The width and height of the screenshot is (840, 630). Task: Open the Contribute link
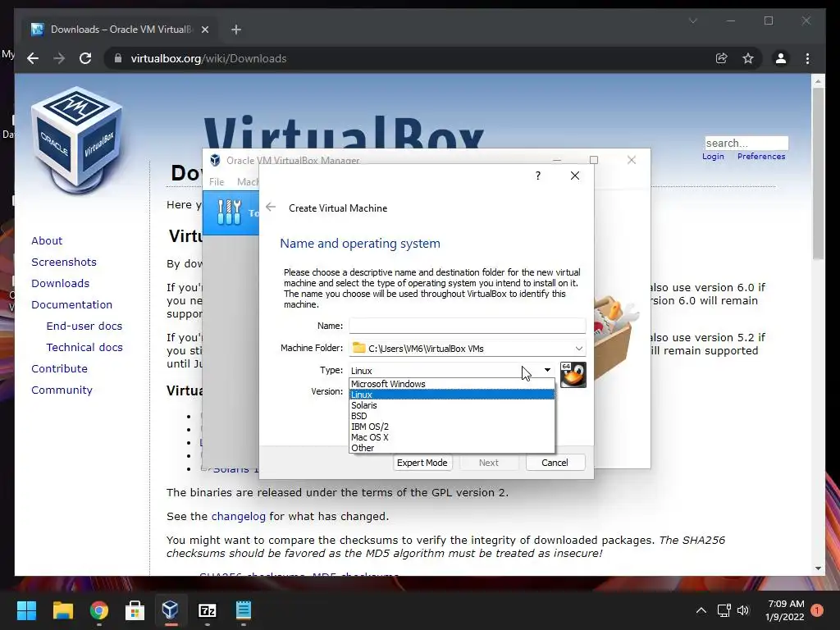pos(59,368)
